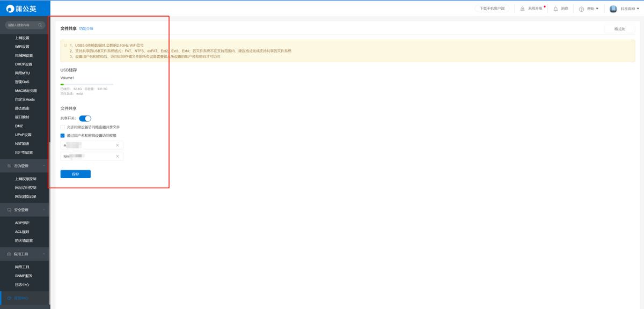Click the 应用工具 toolbox icon

click(x=9, y=254)
